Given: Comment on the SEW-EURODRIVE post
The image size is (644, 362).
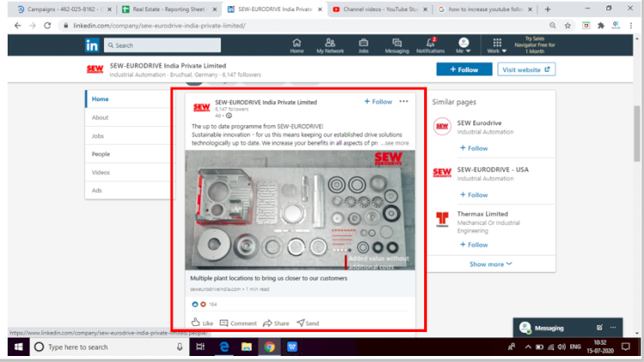Looking at the screenshot, I should [238, 323].
